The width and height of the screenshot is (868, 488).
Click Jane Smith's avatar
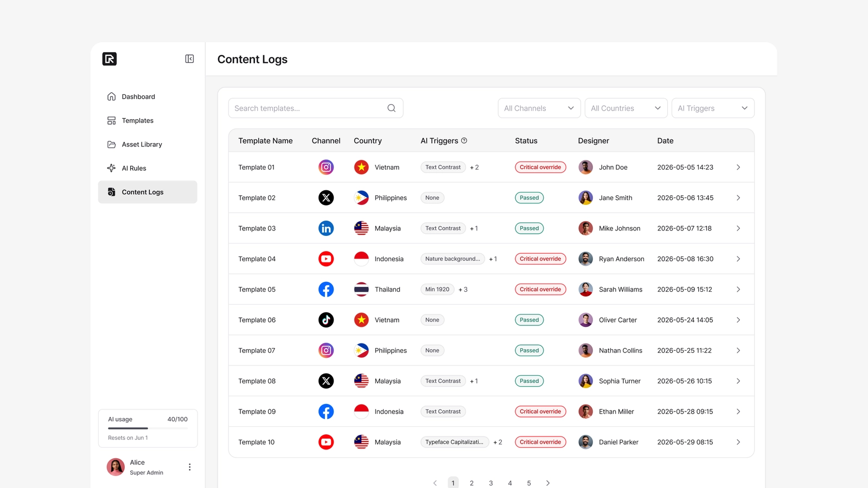(585, 198)
